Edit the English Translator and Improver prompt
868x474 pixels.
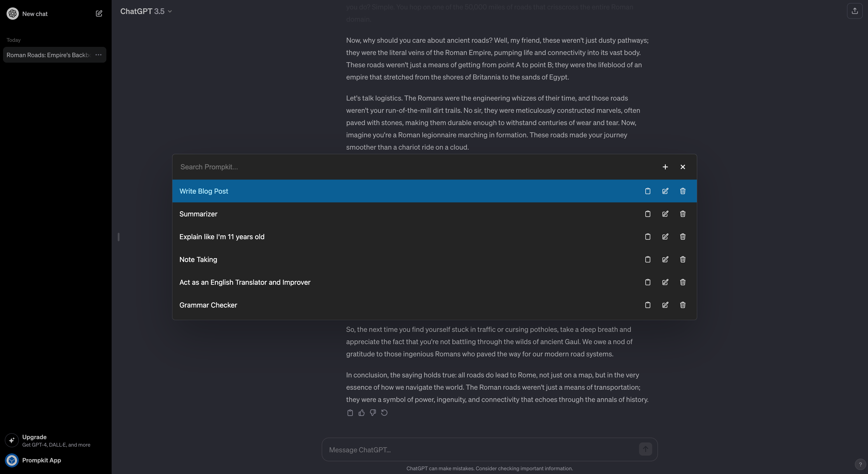665,282
